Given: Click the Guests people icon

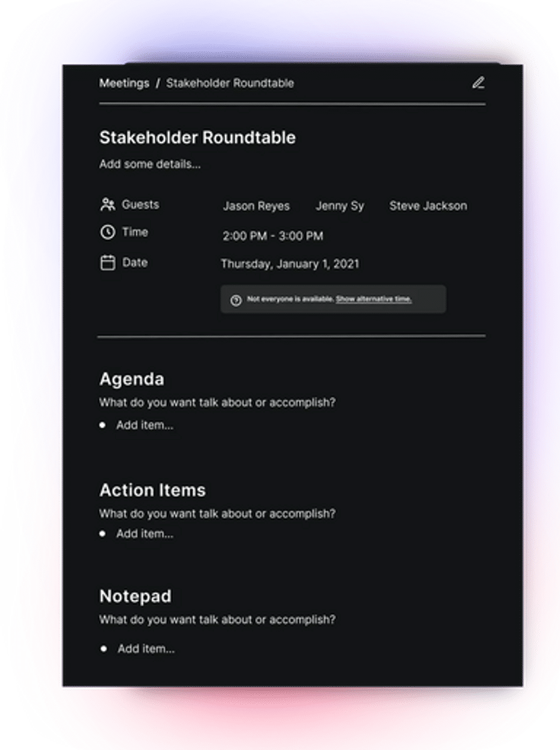Looking at the screenshot, I should coord(107,204).
